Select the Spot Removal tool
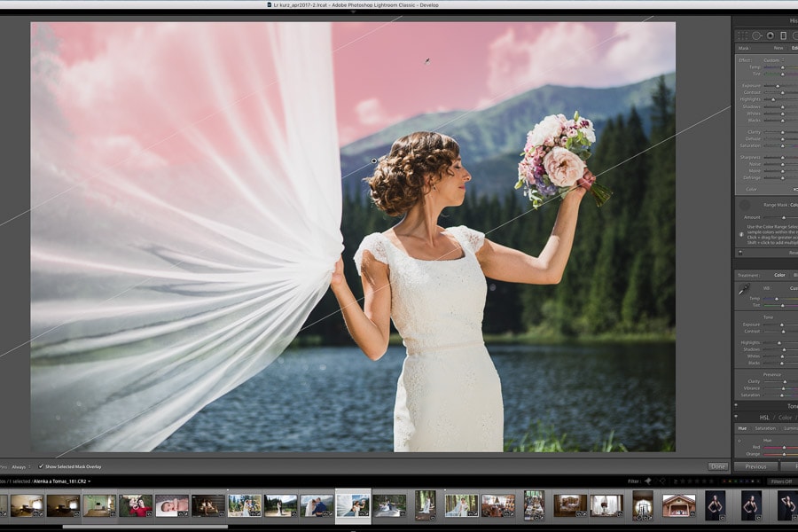Screen dimensions: 798x532 [757, 35]
